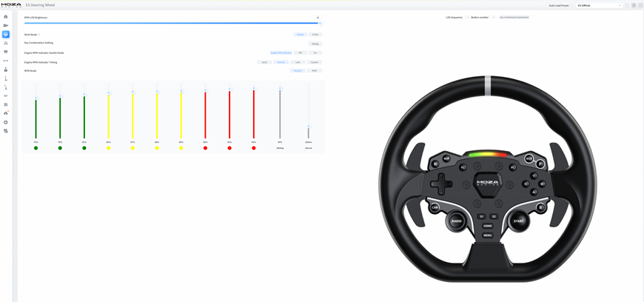Screen dimensions: 644x302
Task: Click the ES Steering Wheel title
Action: [40, 5]
